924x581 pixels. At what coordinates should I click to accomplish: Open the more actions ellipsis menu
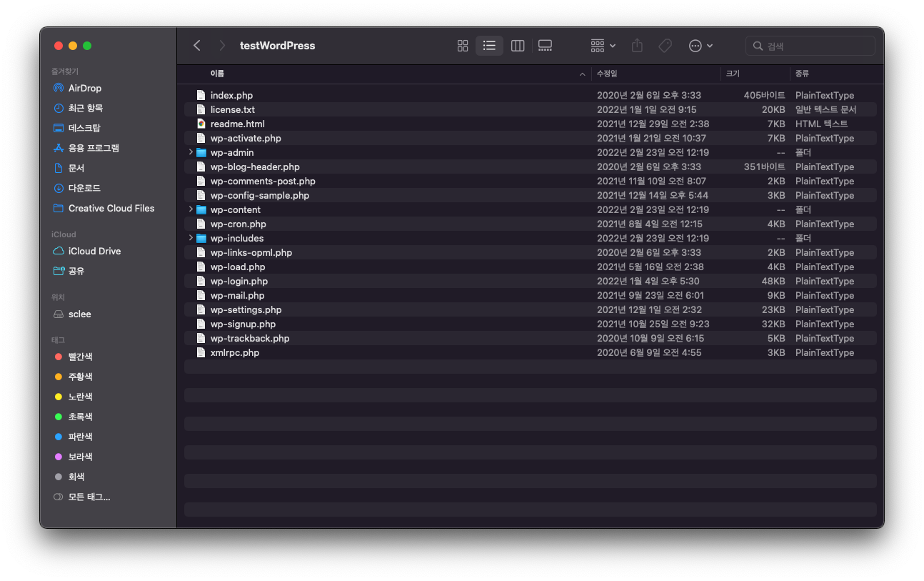700,46
